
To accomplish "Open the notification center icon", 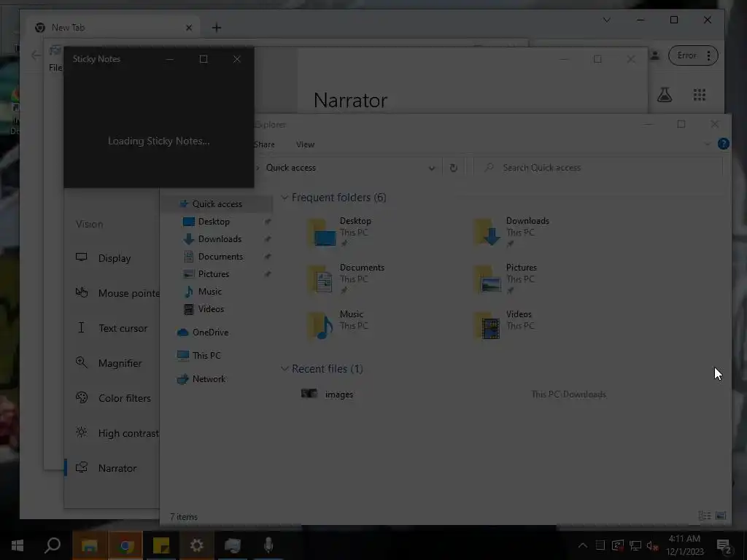I will (x=724, y=545).
